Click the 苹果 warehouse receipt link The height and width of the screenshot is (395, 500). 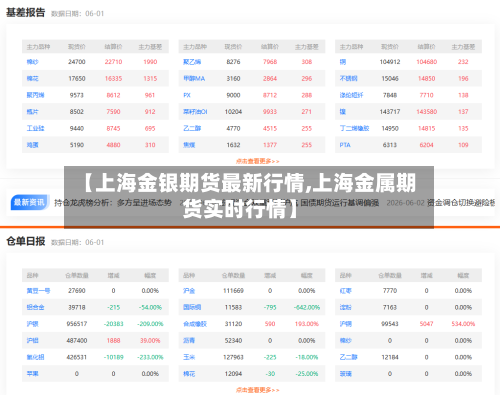[32, 374]
